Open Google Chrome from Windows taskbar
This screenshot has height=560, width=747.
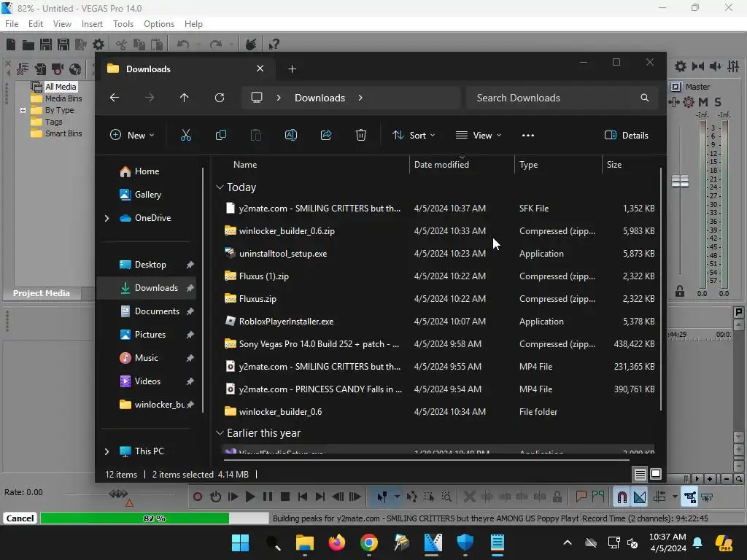pos(368,542)
